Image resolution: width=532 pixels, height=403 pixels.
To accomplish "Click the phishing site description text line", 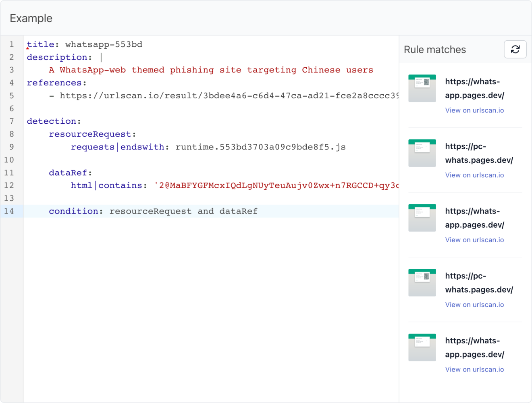I will [x=211, y=70].
